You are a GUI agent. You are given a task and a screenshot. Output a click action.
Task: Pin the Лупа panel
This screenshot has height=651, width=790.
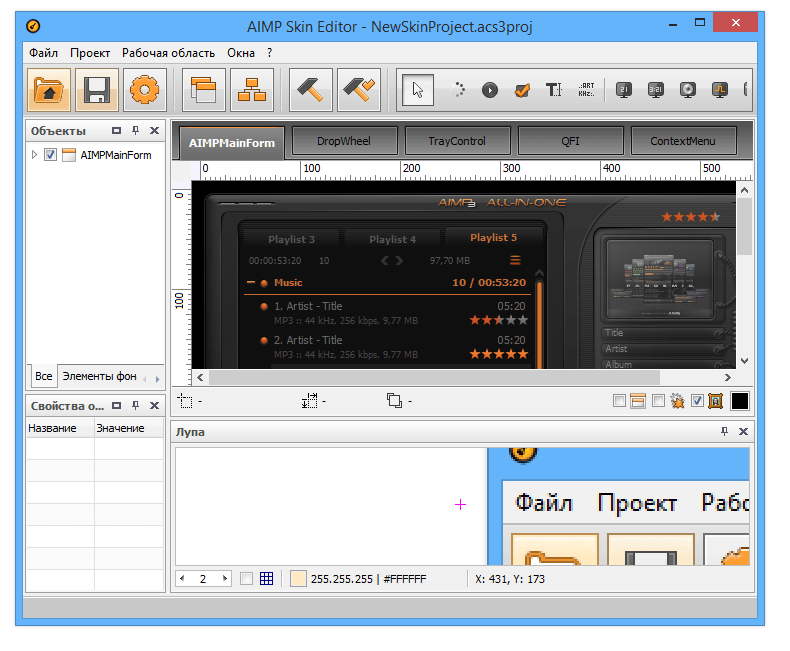(725, 431)
